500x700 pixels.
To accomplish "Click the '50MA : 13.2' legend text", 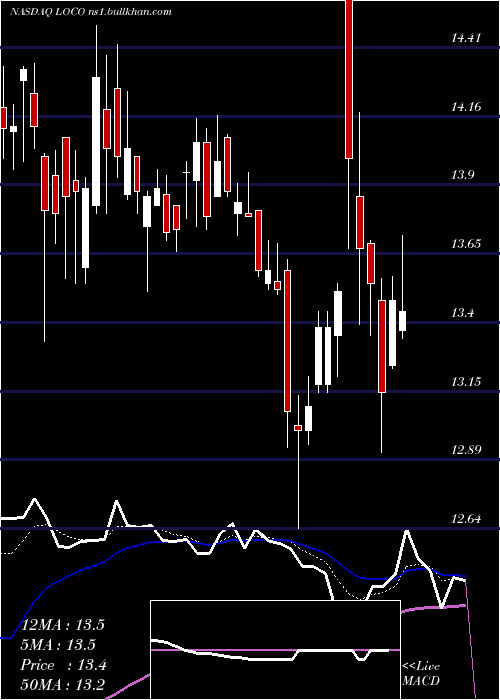I will (62, 685).
